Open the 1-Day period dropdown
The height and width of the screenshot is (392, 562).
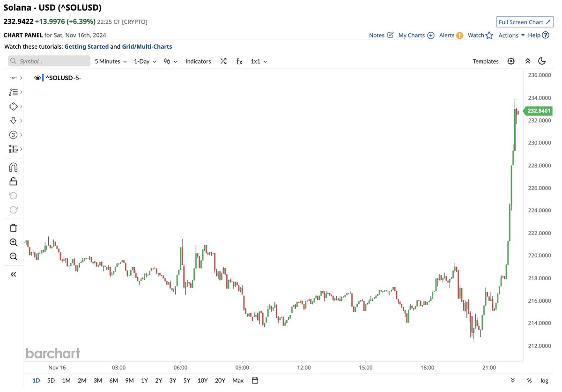tap(145, 61)
